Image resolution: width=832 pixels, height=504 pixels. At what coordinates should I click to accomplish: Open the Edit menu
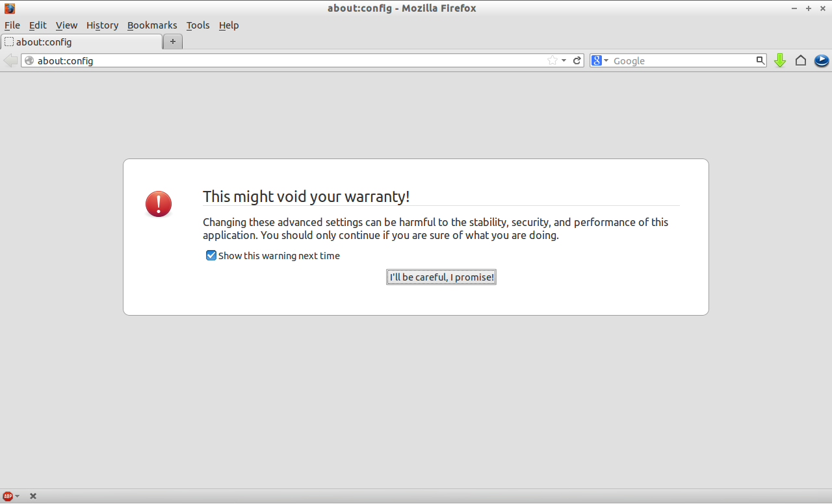(38, 25)
